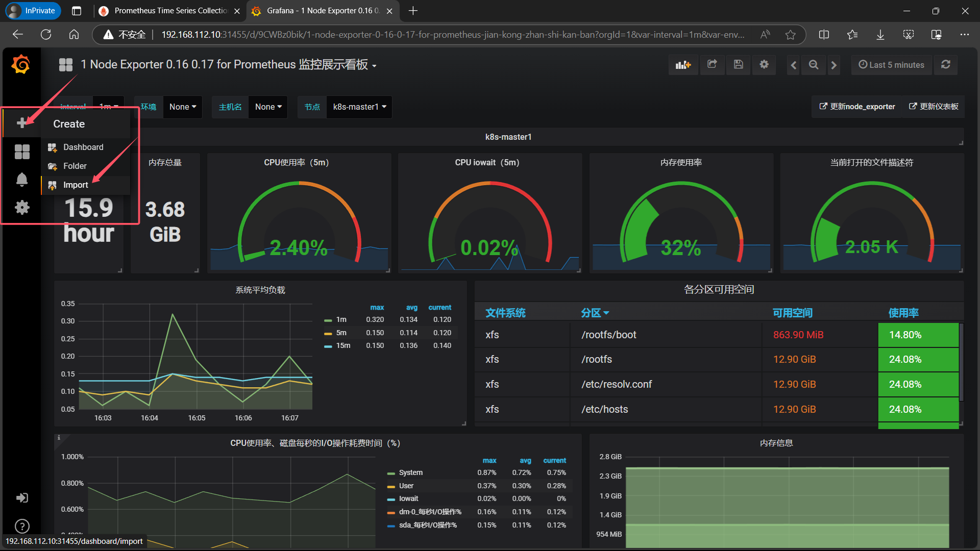980x551 pixels.
Task: Click the 更新仪表板 link
Action: coord(934,107)
